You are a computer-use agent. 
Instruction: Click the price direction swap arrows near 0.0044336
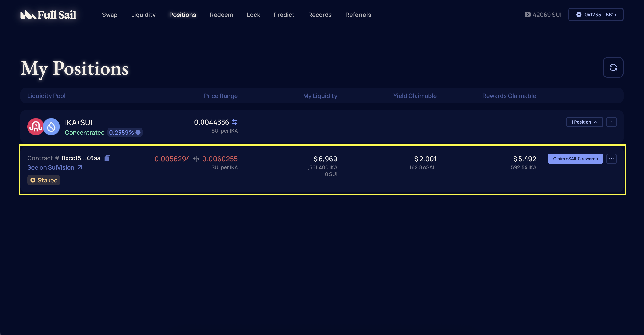click(x=234, y=122)
